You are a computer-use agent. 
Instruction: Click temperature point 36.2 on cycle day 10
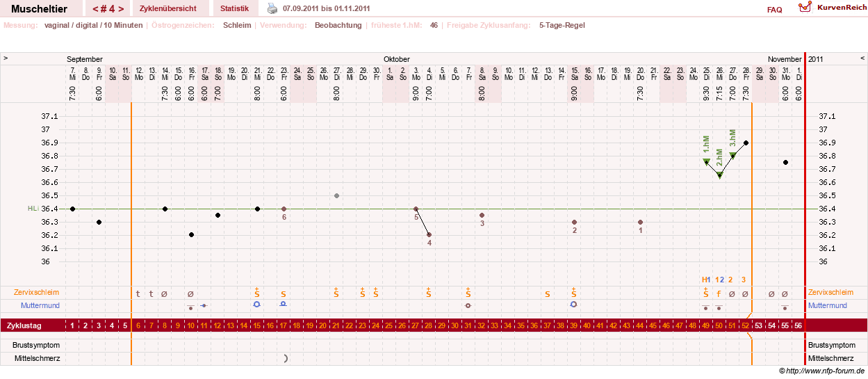(x=191, y=235)
